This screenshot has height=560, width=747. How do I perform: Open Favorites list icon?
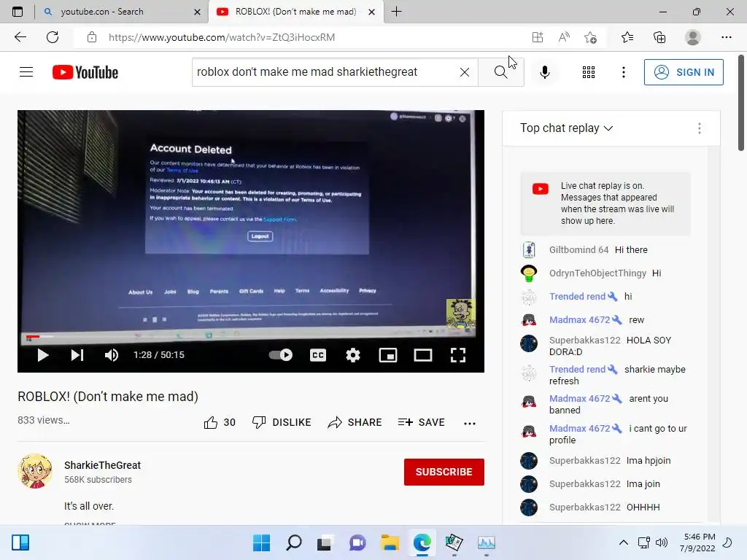(627, 37)
